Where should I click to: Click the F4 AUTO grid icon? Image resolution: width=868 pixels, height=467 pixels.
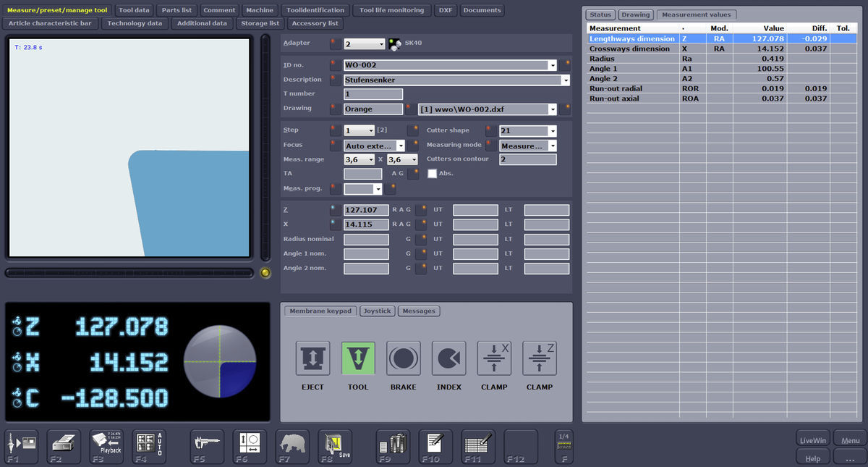pyautogui.click(x=148, y=446)
